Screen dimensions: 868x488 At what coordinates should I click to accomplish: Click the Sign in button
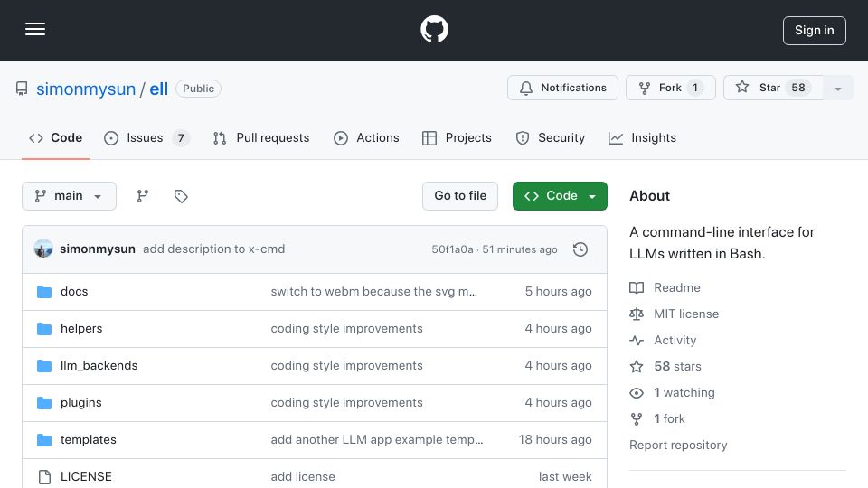click(x=814, y=31)
